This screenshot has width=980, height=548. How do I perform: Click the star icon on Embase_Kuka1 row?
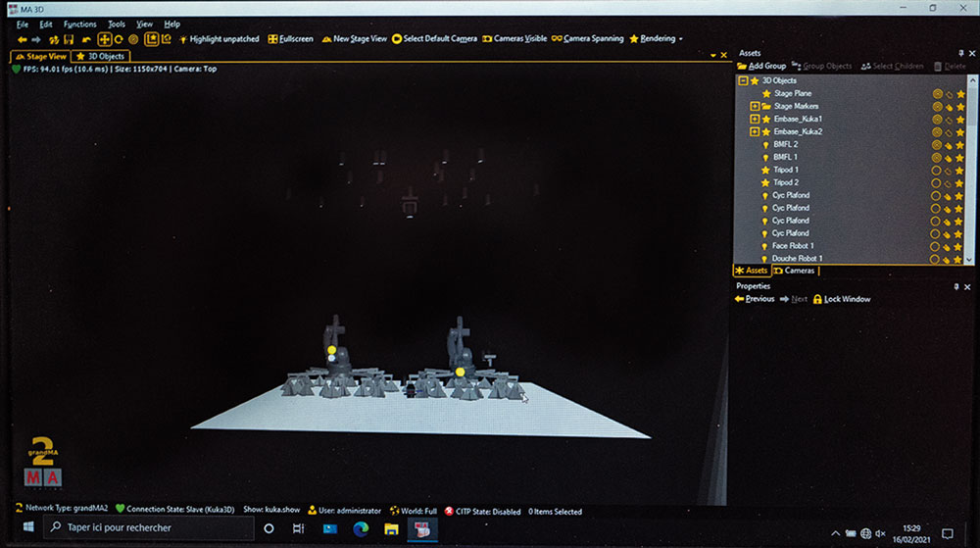pos(960,120)
